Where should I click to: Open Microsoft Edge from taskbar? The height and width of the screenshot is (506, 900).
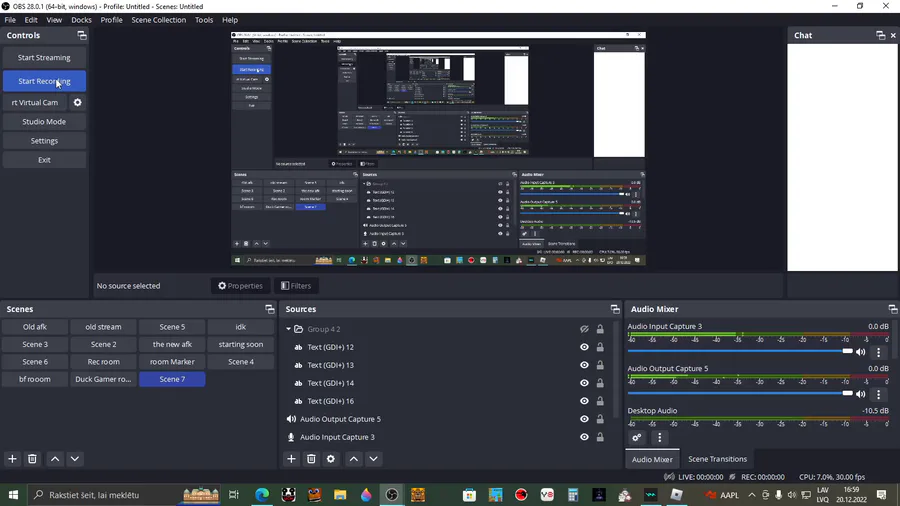(x=262, y=495)
